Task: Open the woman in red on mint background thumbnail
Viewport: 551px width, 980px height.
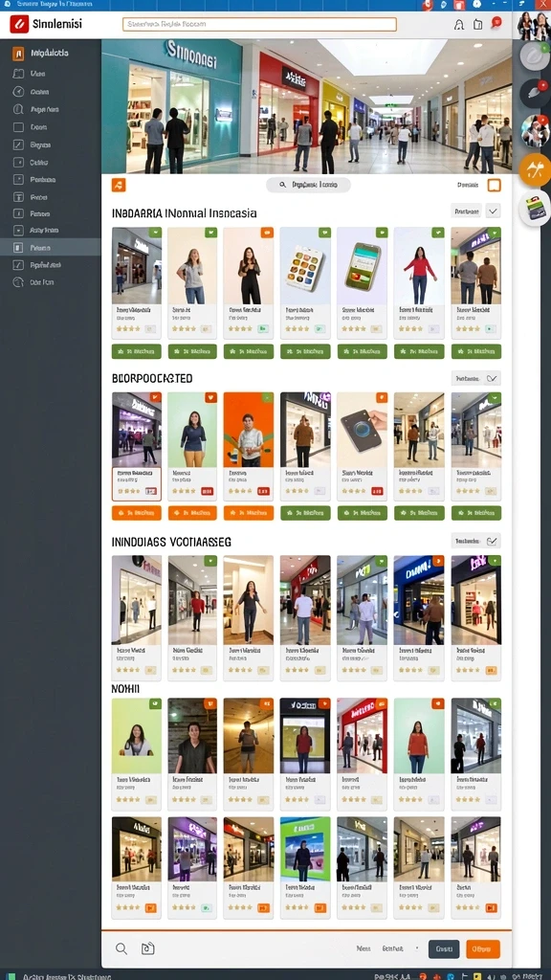Action: coord(419,736)
